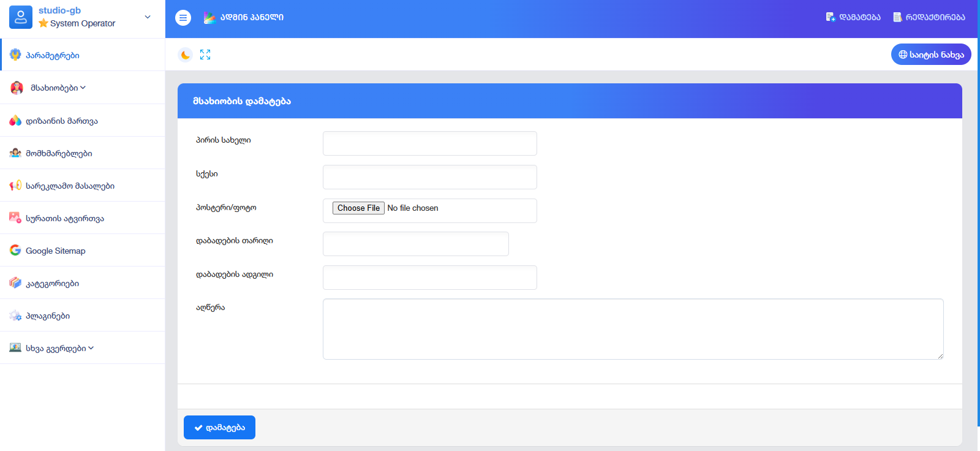This screenshot has width=980, height=451.
Task: Click the ადმინ პანელი logo icon
Action: (209, 18)
